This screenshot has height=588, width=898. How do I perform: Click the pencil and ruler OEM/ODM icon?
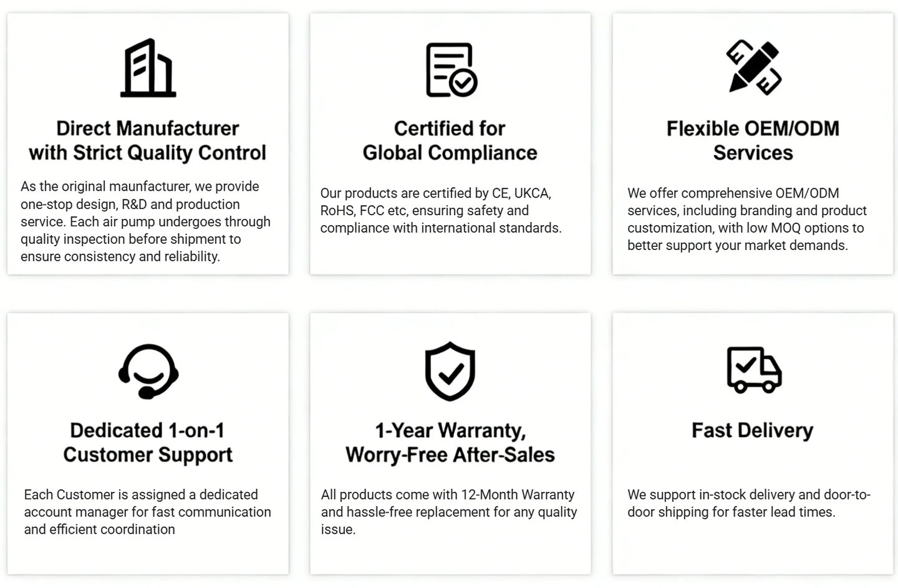pyautogui.click(x=753, y=67)
